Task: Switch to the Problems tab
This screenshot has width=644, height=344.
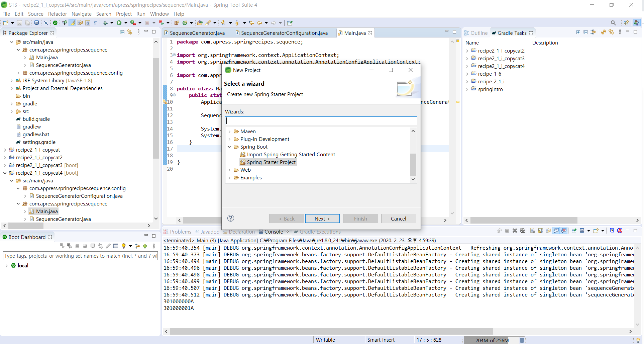Action: 177,232
